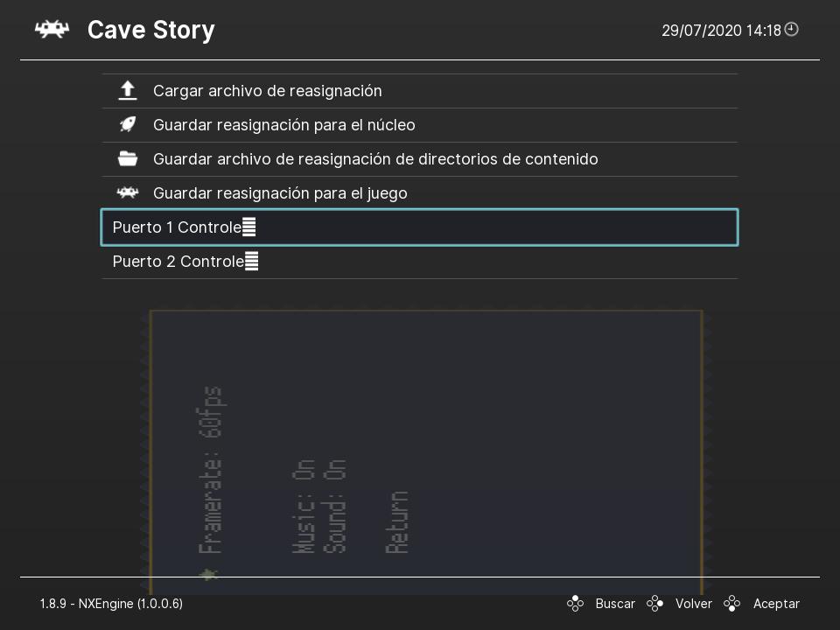Image resolution: width=840 pixels, height=630 pixels.
Task: Click the version text 1.8.9 - NXEngine (1.0.0.6)
Action: pyautogui.click(x=111, y=604)
